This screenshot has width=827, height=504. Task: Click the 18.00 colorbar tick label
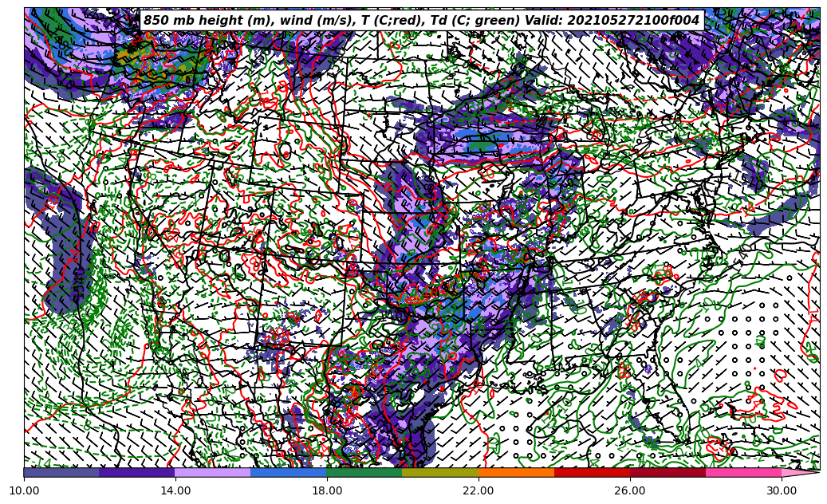coord(327,491)
